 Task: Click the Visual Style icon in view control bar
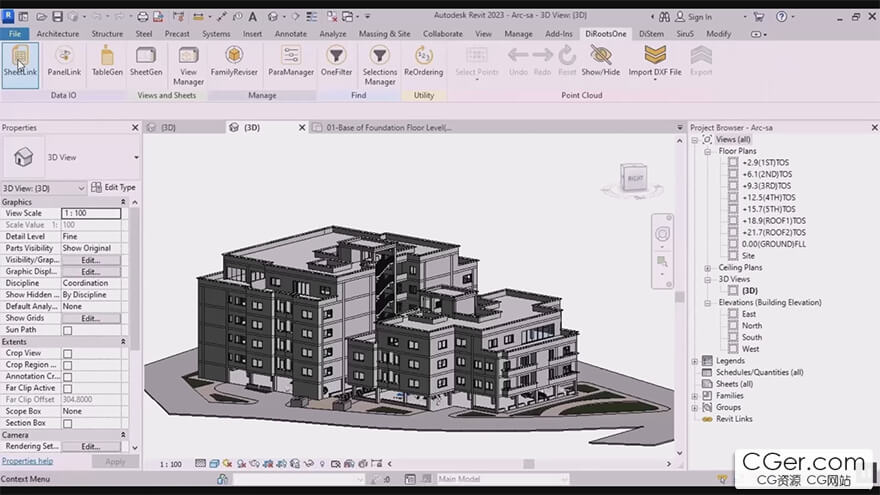click(x=214, y=464)
